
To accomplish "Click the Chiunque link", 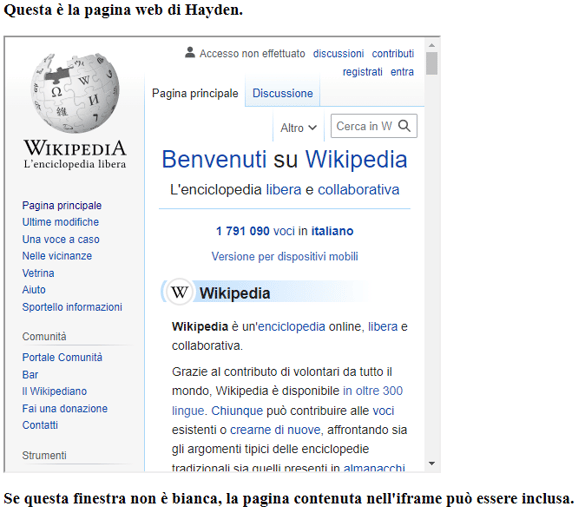I will (237, 411).
